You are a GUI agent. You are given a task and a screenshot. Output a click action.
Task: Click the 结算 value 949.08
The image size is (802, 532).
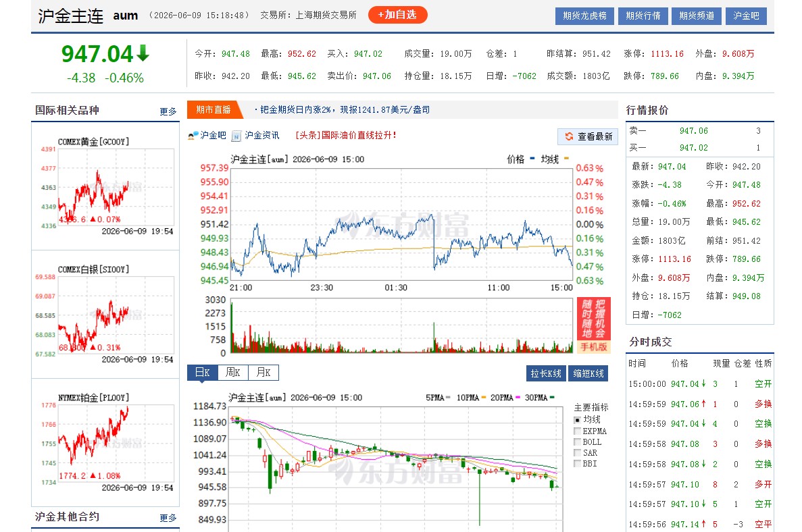pos(746,296)
